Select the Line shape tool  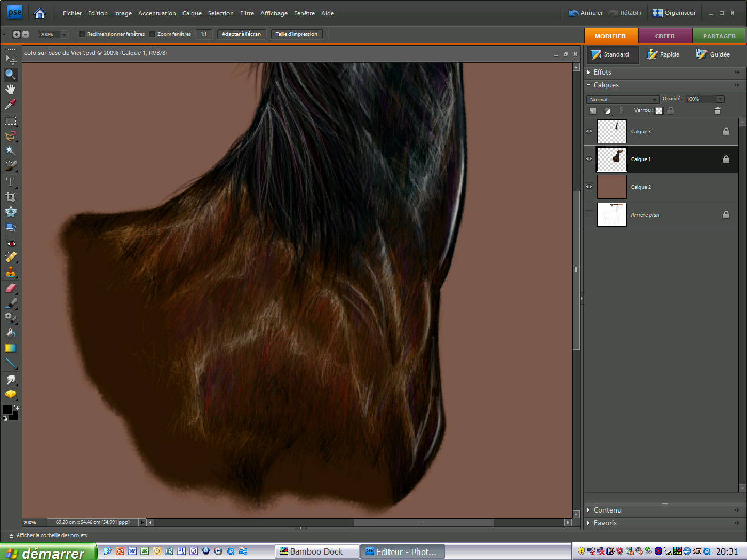10,364
